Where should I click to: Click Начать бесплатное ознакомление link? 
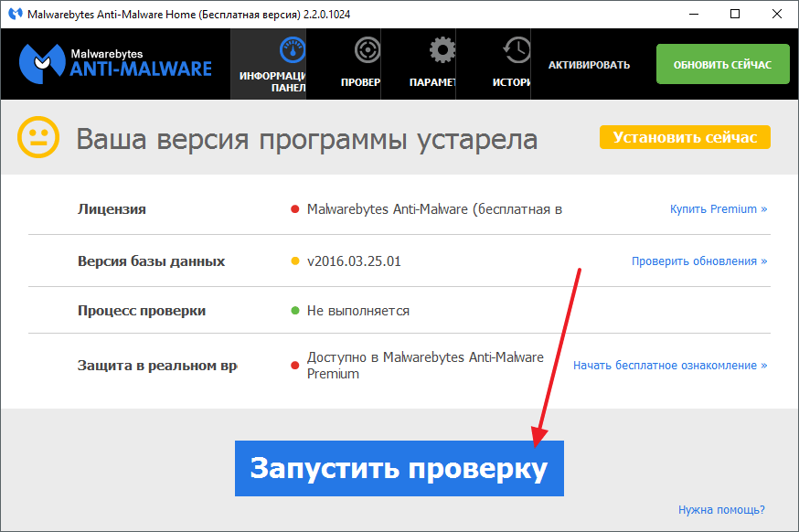669,366
